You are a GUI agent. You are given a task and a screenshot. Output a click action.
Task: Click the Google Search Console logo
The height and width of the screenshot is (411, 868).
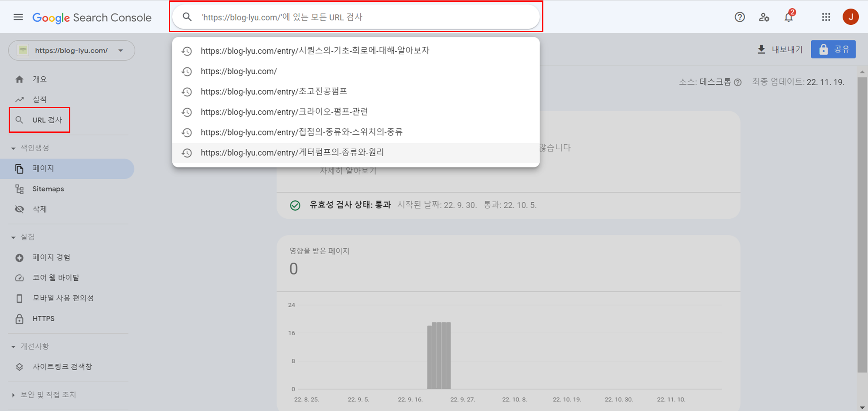[x=92, y=17]
